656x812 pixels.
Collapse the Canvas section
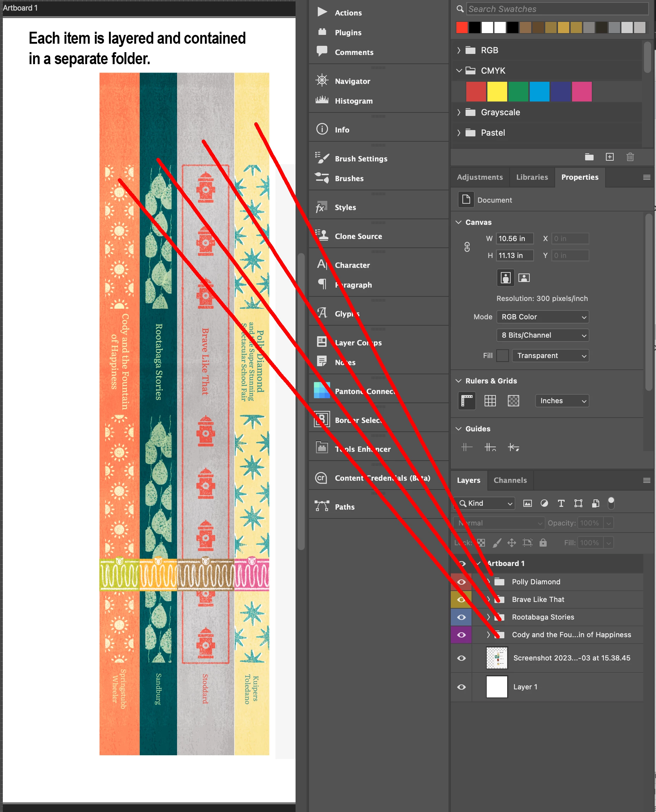click(459, 222)
